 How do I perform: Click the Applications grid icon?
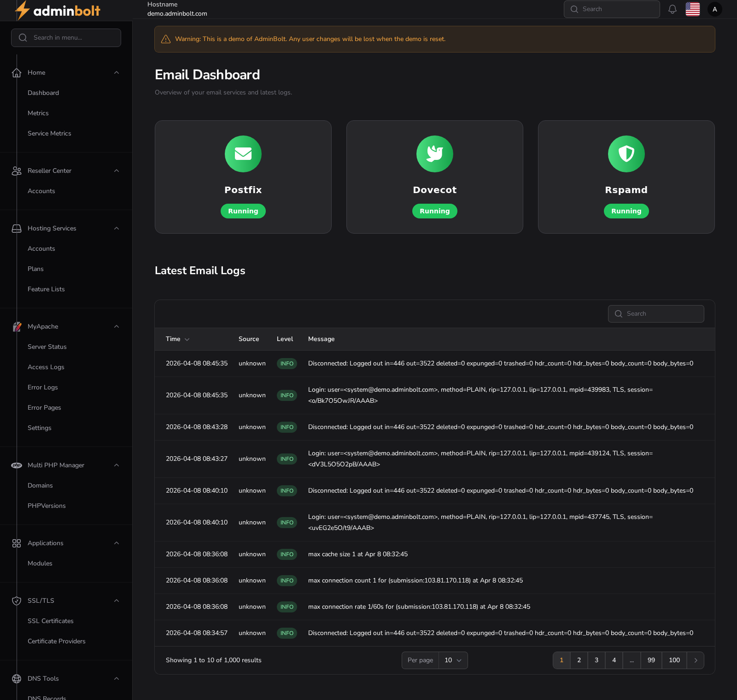click(x=17, y=543)
